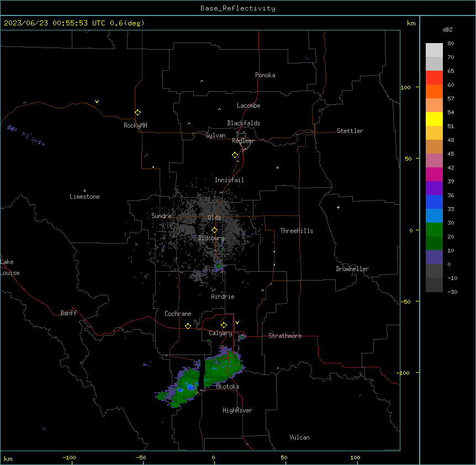Click the Lake Louise label
The width and height of the screenshot is (476, 465).
click(10, 267)
